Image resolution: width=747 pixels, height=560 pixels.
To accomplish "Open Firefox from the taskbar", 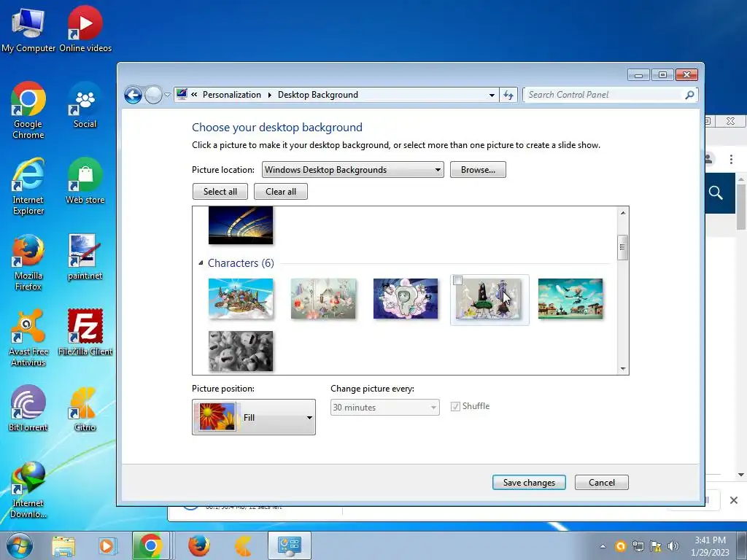I will pos(198,545).
